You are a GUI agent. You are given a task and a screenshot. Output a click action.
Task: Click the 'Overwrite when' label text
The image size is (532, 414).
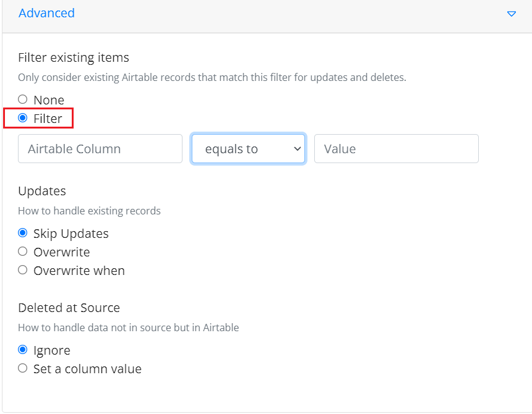pos(79,271)
